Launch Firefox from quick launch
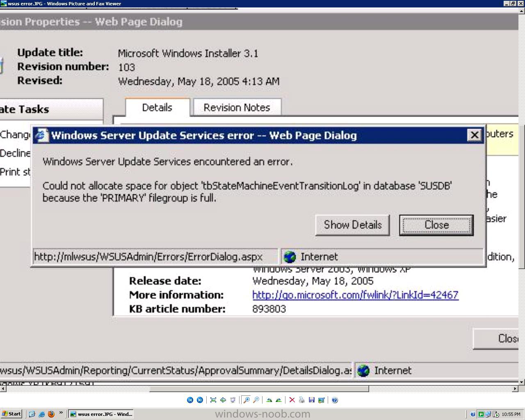The image size is (525, 420). click(x=51, y=414)
